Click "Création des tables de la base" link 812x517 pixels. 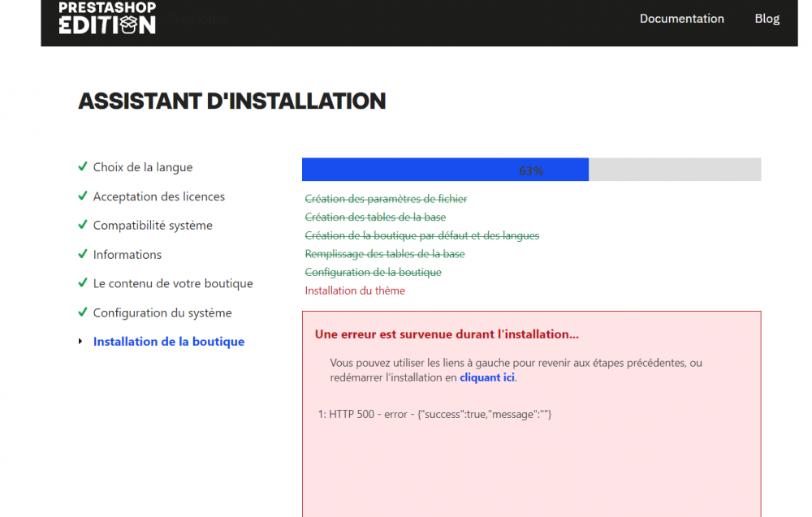pyautogui.click(x=375, y=217)
